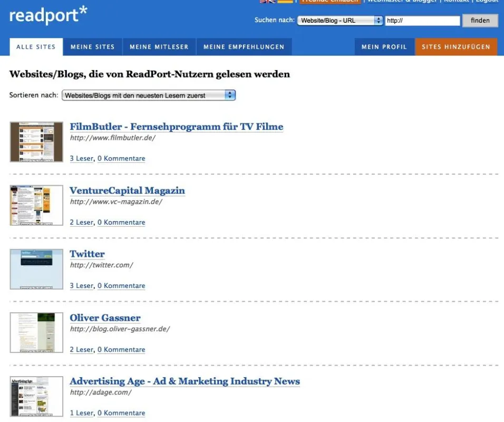Click the 'finden' search button

click(480, 21)
